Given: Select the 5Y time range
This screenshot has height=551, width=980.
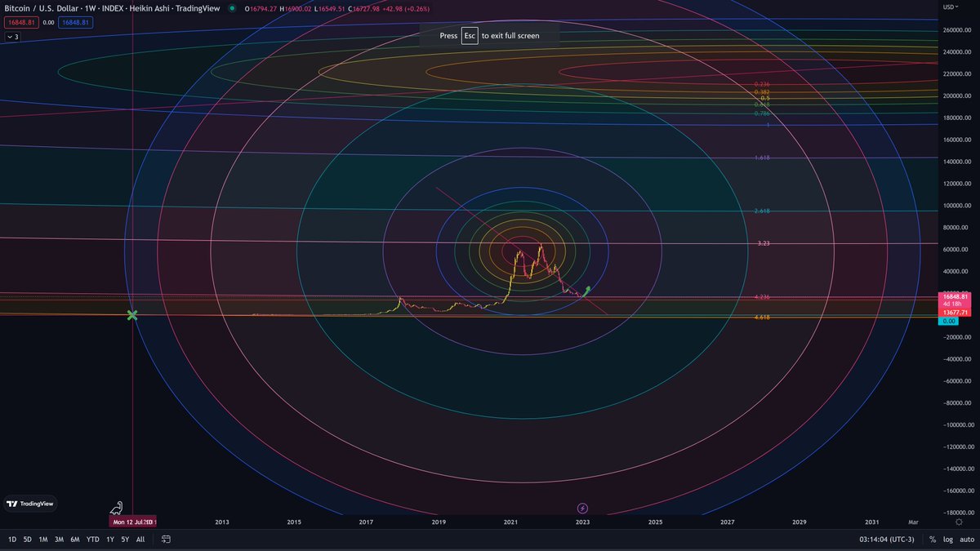Looking at the screenshot, I should click(x=125, y=540).
